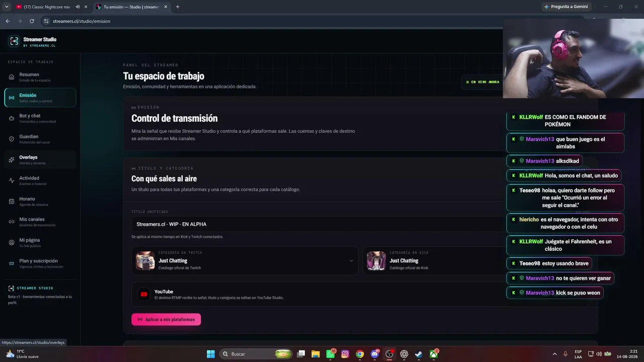Launch Discord from the taskbar
This screenshot has width=644, height=362.
375,354
